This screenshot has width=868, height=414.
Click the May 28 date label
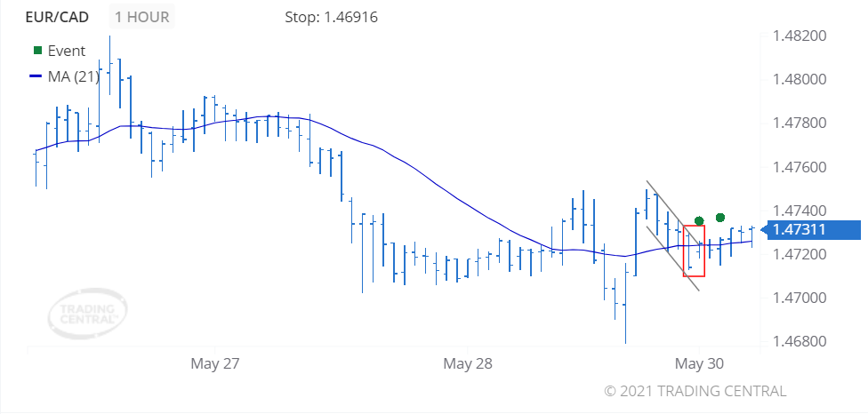click(x=468, y=363)
